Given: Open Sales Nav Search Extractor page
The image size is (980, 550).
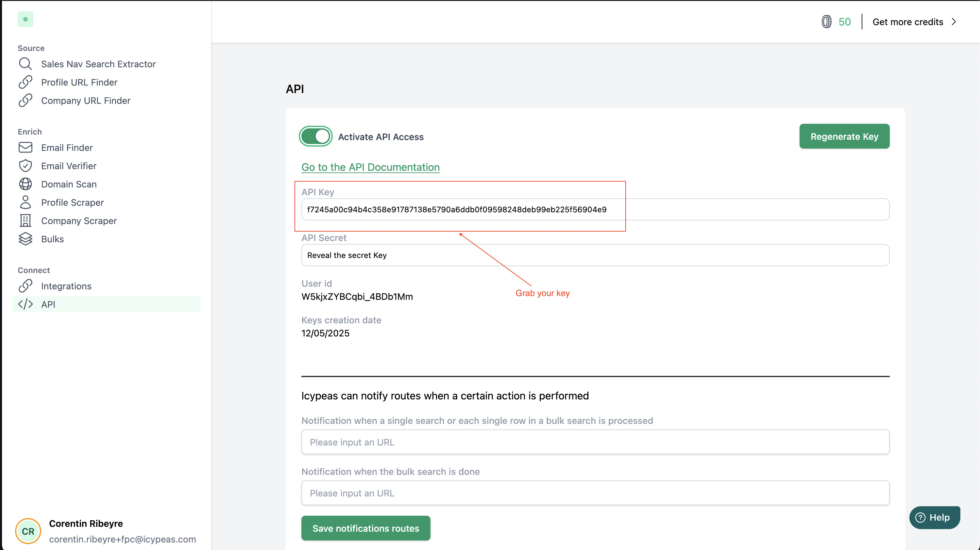Looking at the screenshot, I should [x=98, y=64].
